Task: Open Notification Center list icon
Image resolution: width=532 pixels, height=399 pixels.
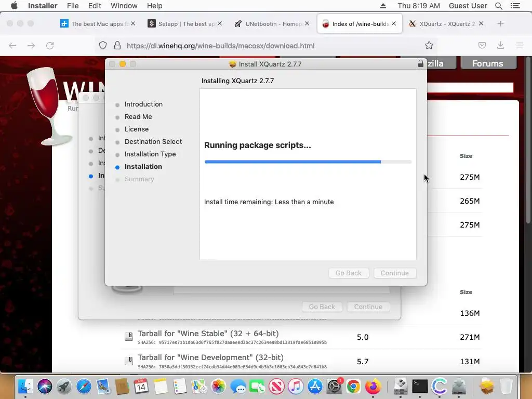Action: click(x=515, y=6)
